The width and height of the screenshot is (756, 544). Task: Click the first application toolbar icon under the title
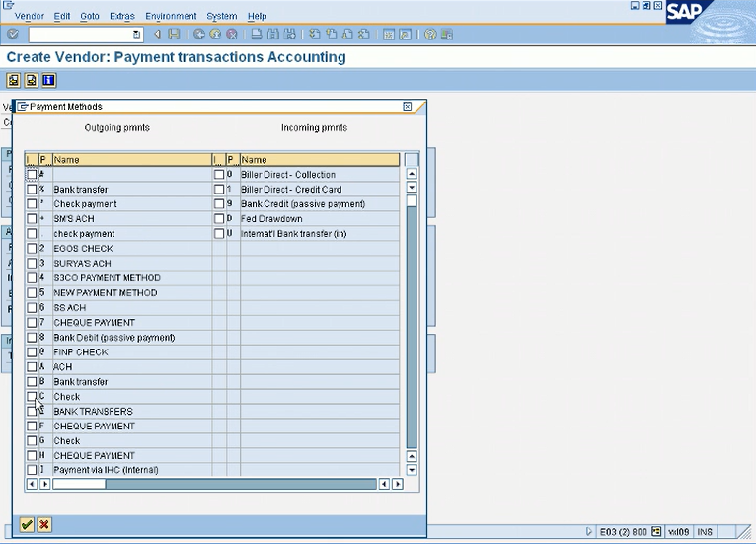(x=14, y=80)
